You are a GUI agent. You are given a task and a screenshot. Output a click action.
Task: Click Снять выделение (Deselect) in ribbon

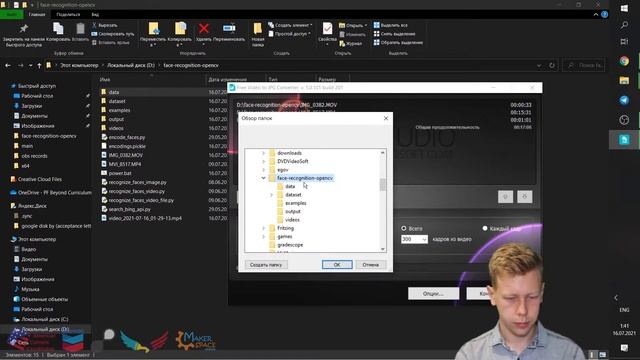click(394, 34)
